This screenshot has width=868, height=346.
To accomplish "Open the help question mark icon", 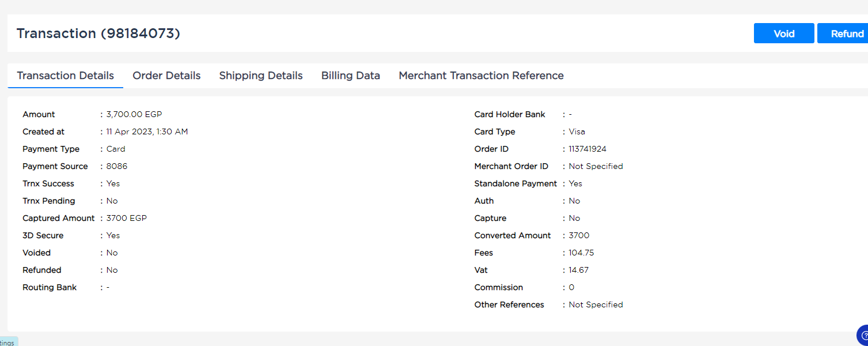I will pyautogui.click(x=863, y=335).
